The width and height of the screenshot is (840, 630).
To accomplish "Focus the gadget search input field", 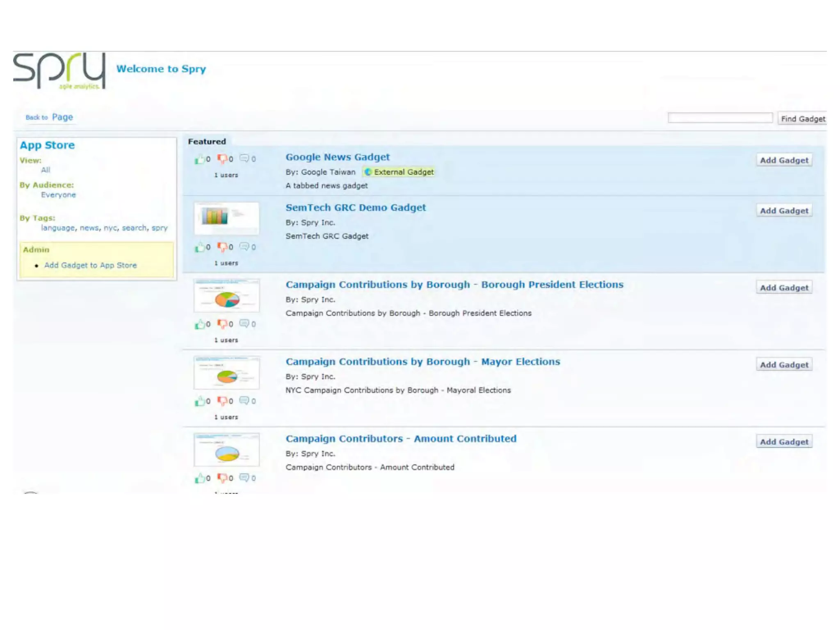I will (x=720, y=118).
